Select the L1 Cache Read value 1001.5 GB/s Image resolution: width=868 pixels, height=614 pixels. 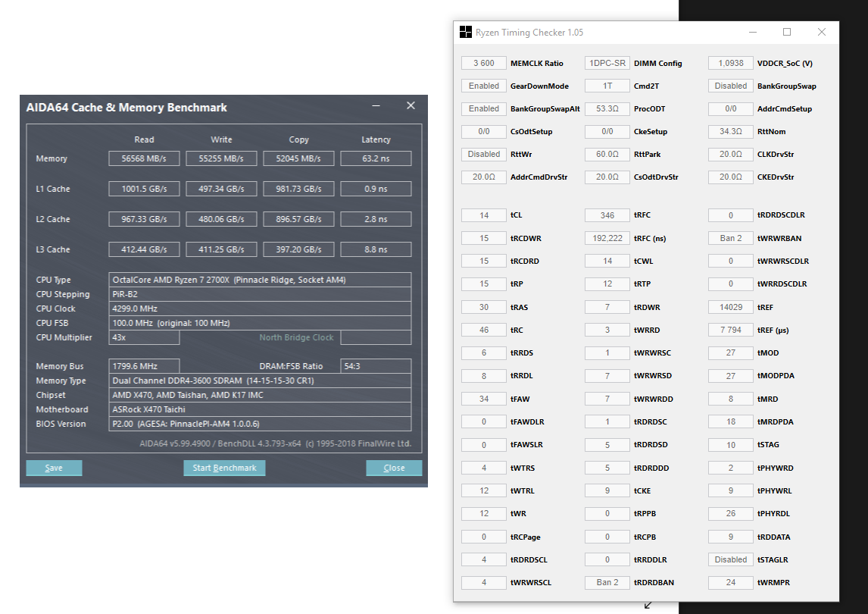pos(144,189)
